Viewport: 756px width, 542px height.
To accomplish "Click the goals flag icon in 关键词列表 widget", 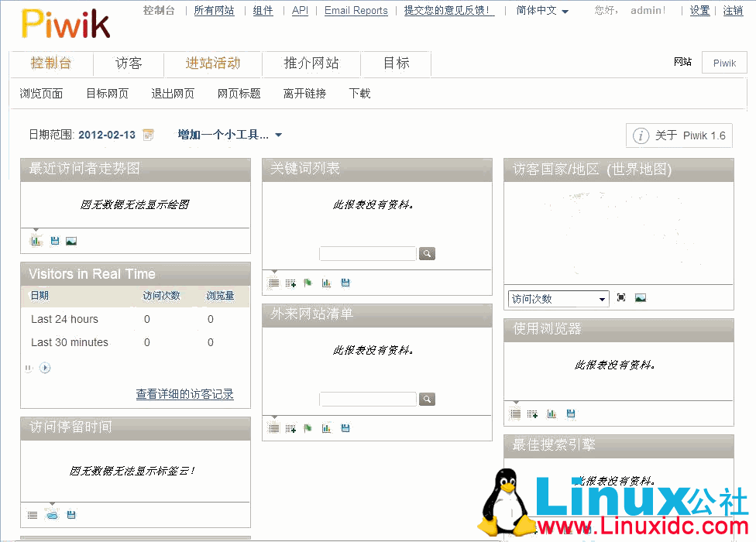I will [x=308, y=283].
